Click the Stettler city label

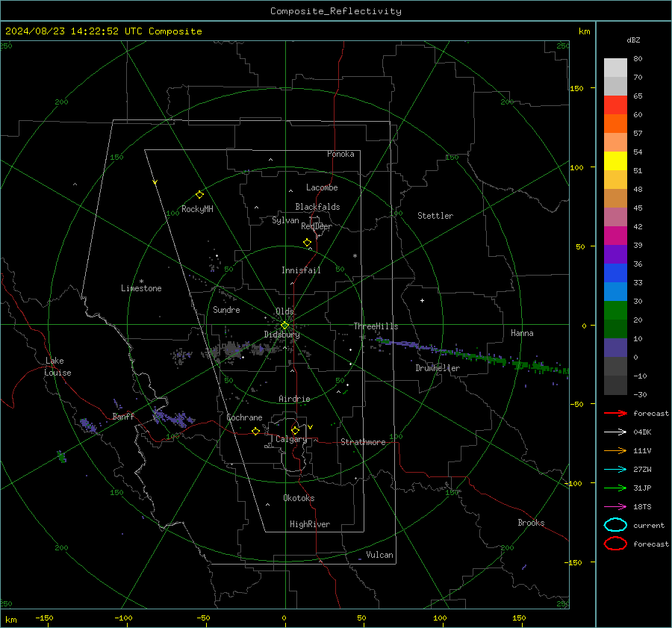435,216
